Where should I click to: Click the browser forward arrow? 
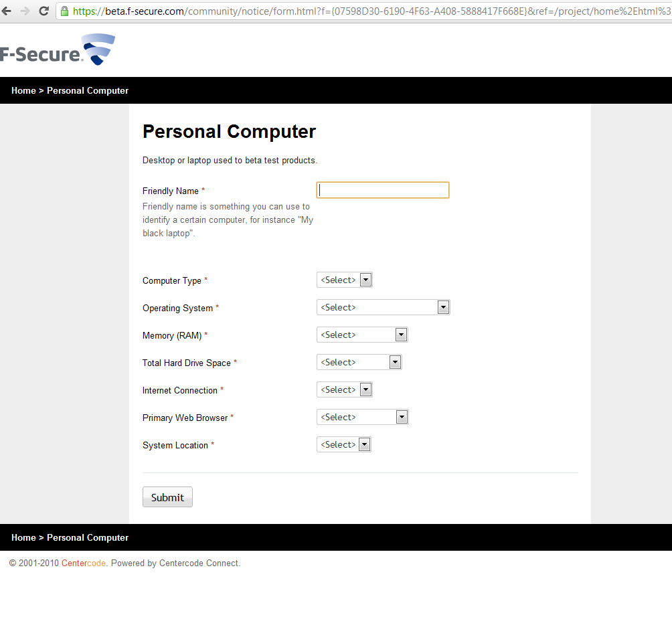click(x=25, y=11)
